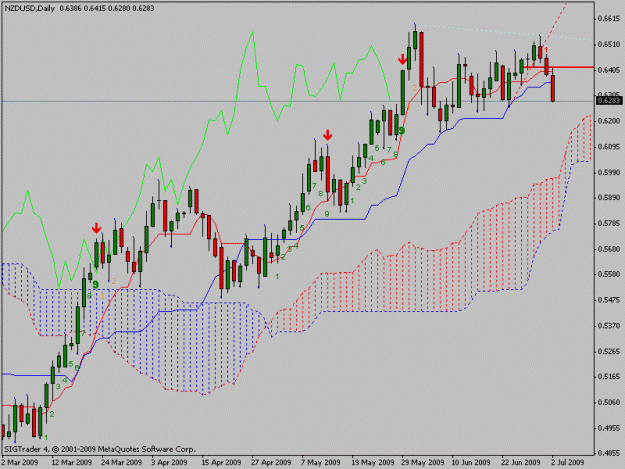Click the 0.6095 price axis label

click(x=609, y=147)
